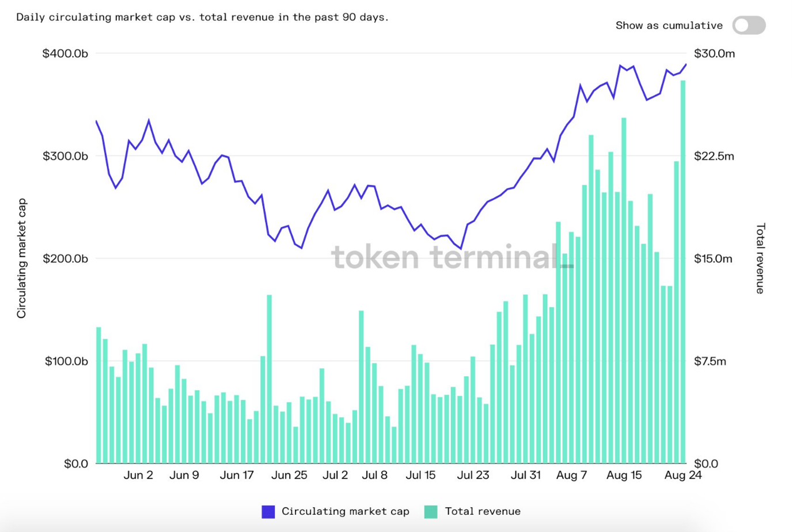793x532 pixels.
Task: Click the $30.0m right axis label
Action: (714, 54)
